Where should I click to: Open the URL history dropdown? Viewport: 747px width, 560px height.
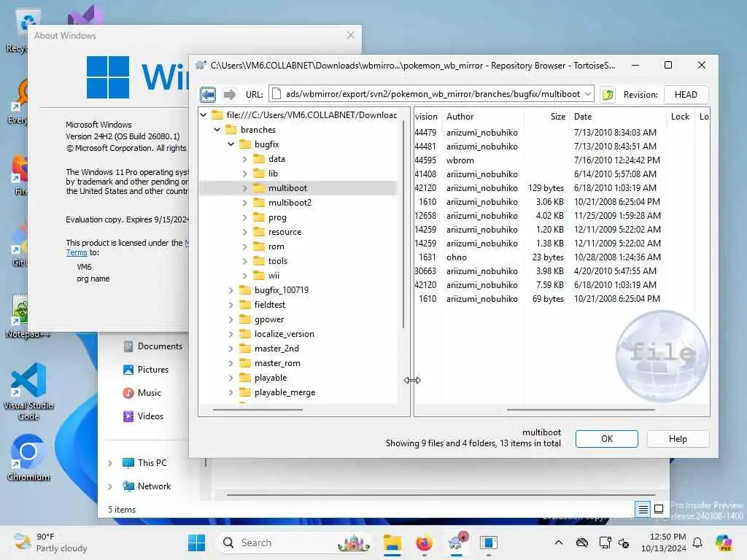pyautogui.click(x=588, y=94)
